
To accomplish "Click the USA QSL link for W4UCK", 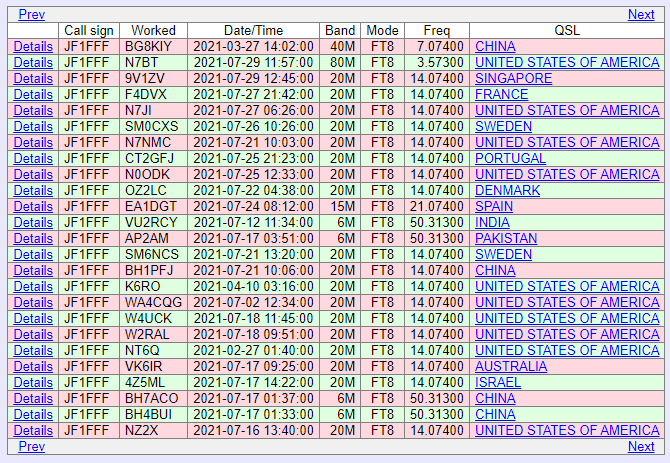I will point(567,319).
